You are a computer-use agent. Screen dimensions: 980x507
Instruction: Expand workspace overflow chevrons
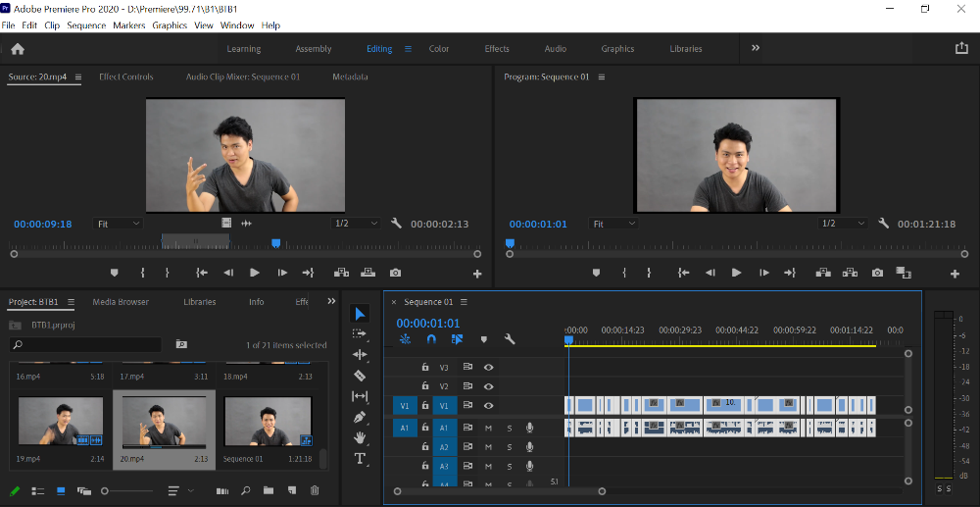click(755, 48)
